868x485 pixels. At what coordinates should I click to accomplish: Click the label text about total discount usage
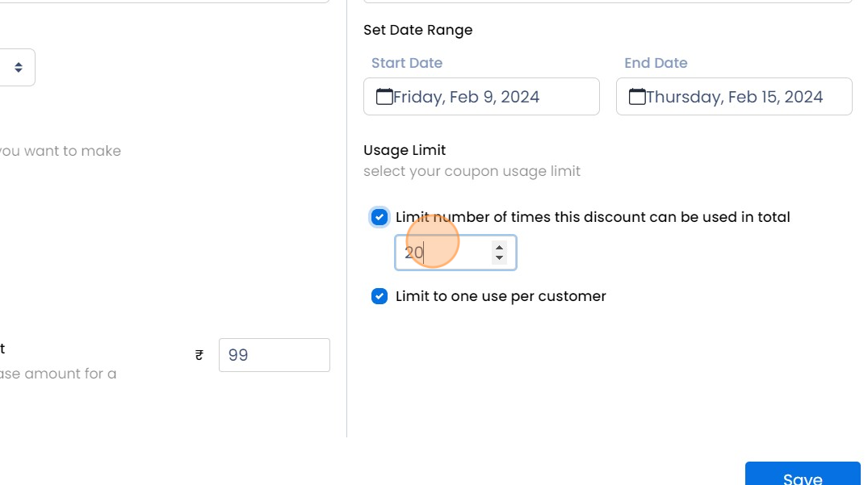pyautogui.click(x=593, y=217)
